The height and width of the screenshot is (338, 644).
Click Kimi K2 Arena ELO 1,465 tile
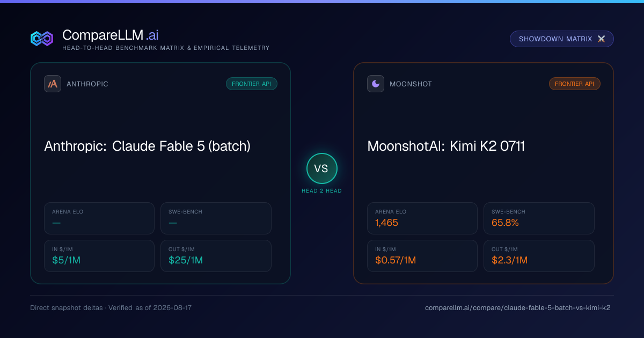422,218
